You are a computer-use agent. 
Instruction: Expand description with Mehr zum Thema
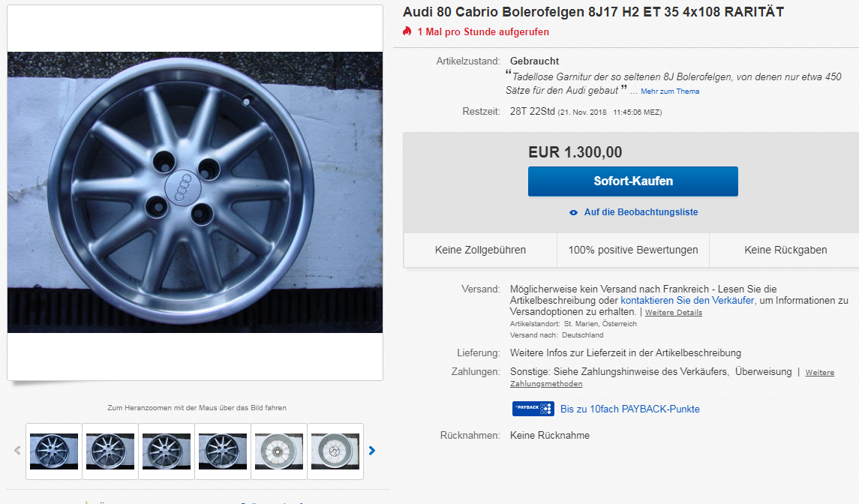tap(670, 91)
